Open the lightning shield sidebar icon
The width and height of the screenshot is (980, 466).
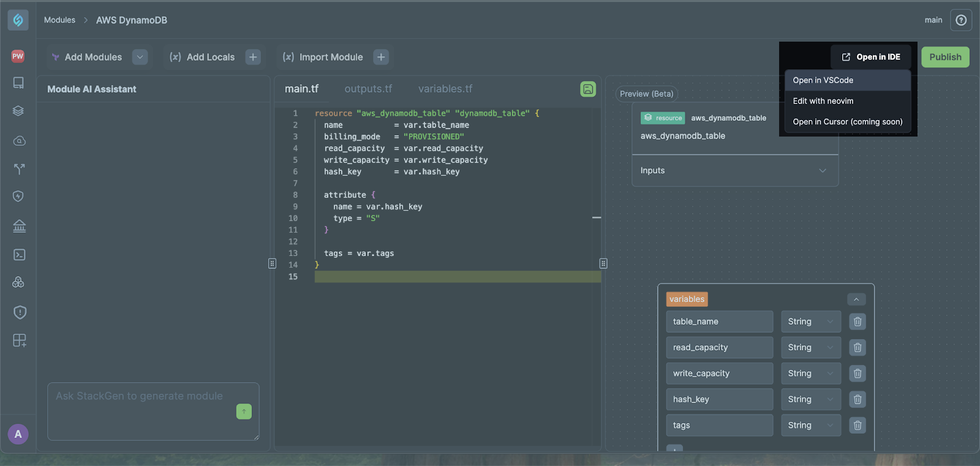point(18,197)
